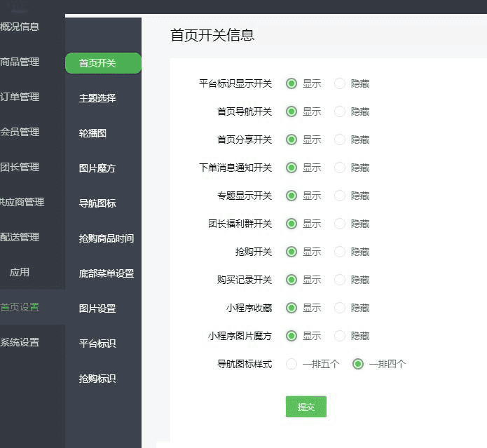Choose 显示 for 首页分享开关

pyautogui.click(x=291, y=140)
